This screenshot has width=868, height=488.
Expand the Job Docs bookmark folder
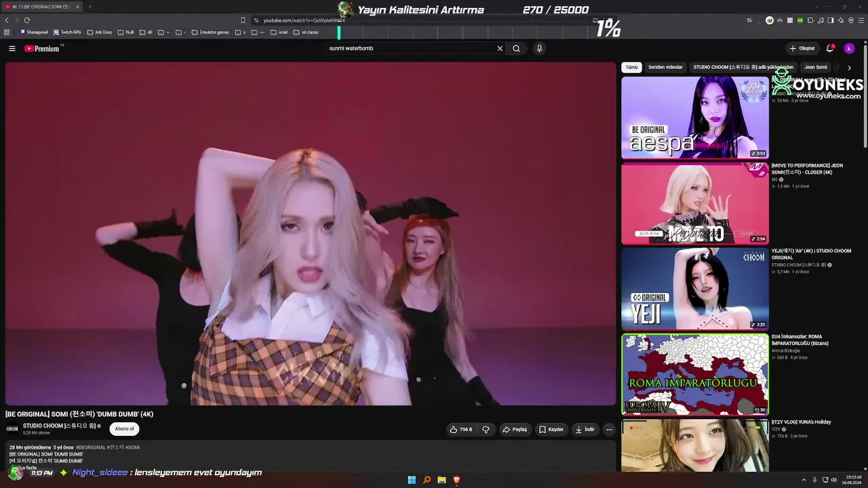[x=99, y=32]
